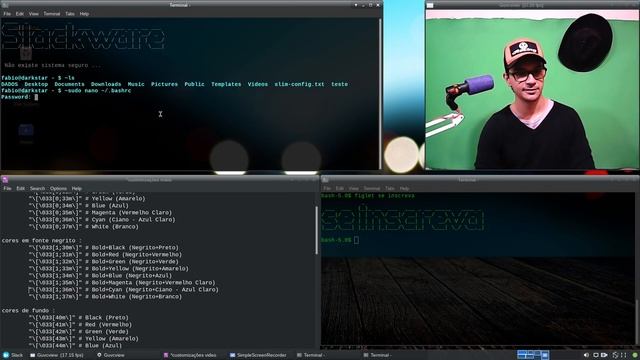Screen dimensions: 640x360
Task: Click 'Documents' in the ls output
Action: (69, 84)
